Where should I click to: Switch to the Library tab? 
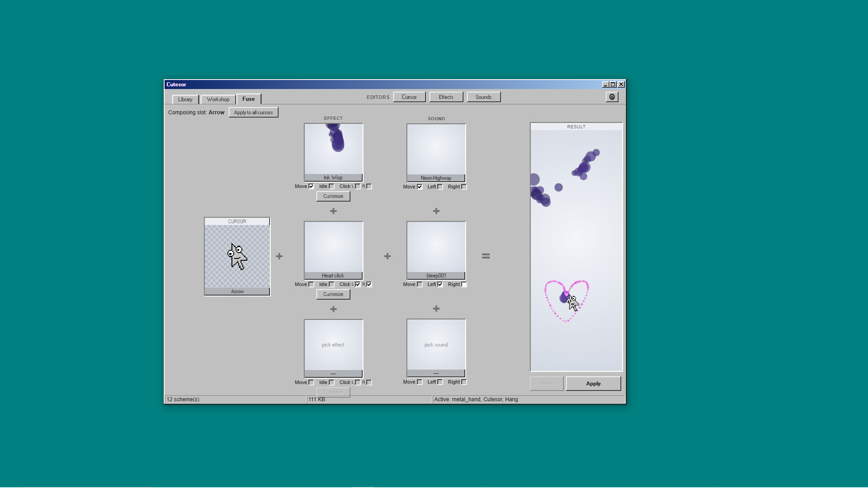pyautogui.click(x=185, y=99)
